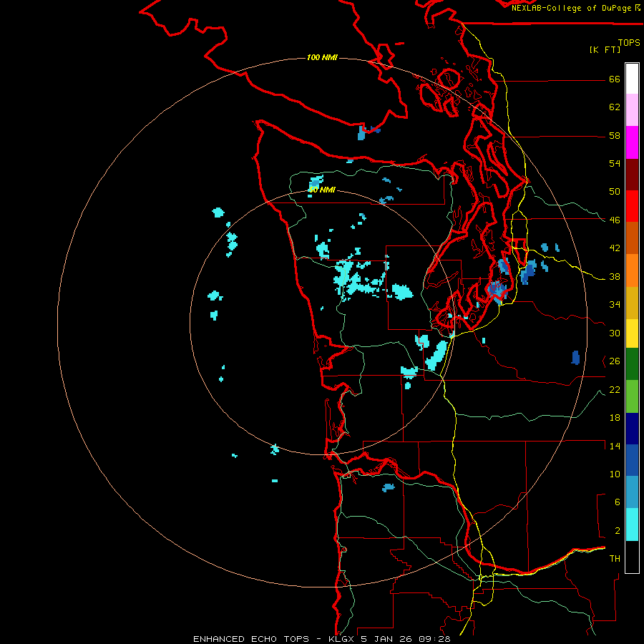The width and height of the screenshot is (644, 644).
Task: Click the 54 legend value
Action: pyautogui.click(x=615, y=163)
